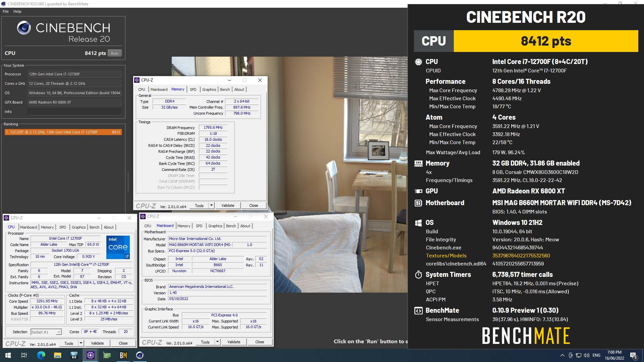The height and width of the screenshot is (362, 644).
Task: Click the GPU card icon in BenchMate panel
Action: (418, 191)
